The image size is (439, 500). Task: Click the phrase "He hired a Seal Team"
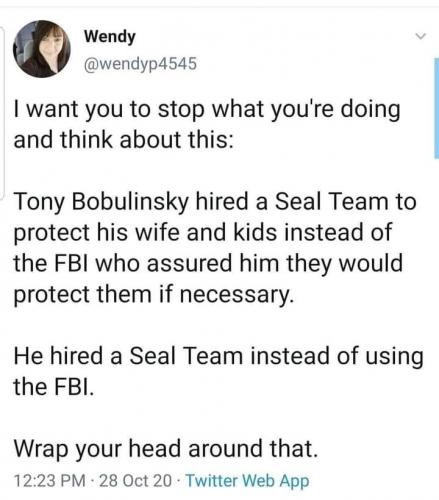[128, 356]
